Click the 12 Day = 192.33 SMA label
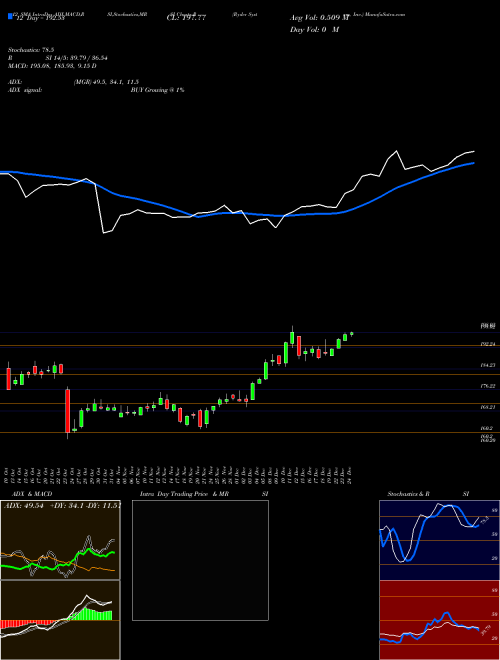 (x=39, y=18)
